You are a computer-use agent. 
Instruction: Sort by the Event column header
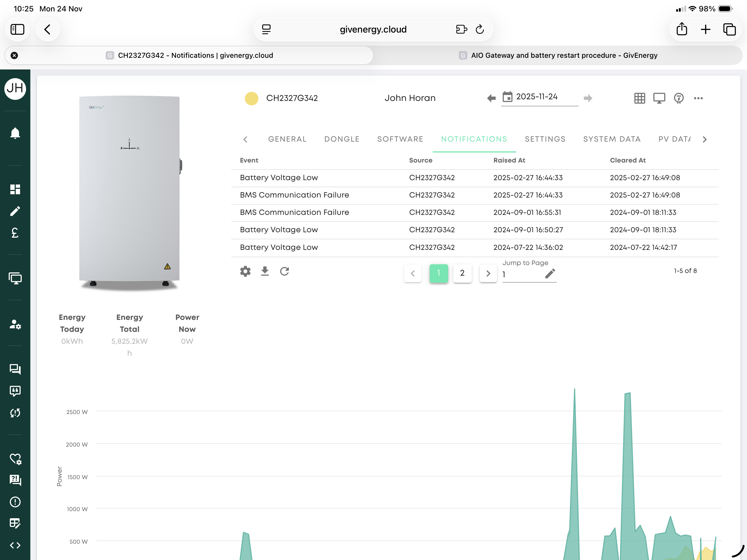249,160
